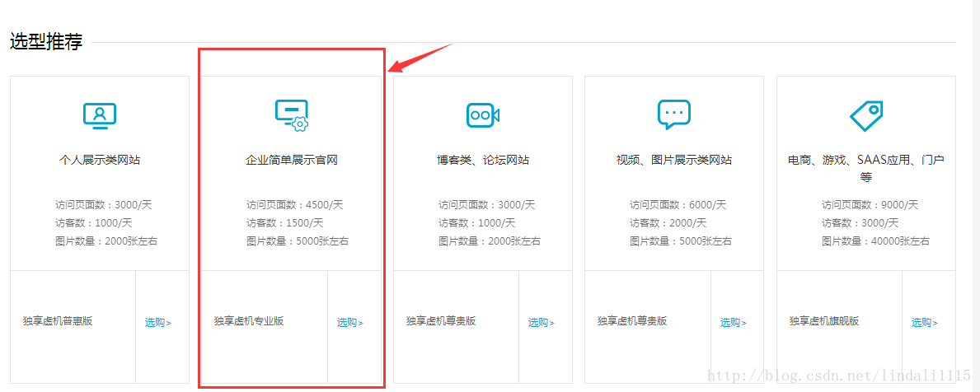Viewport: 980px width, 392px height.
Task: Choose 选购 for 独享虚机专业版
Action: point(350,323)
